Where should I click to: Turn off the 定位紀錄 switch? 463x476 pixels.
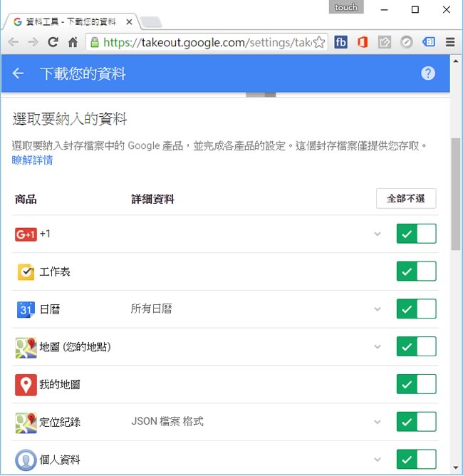point(416,422)
